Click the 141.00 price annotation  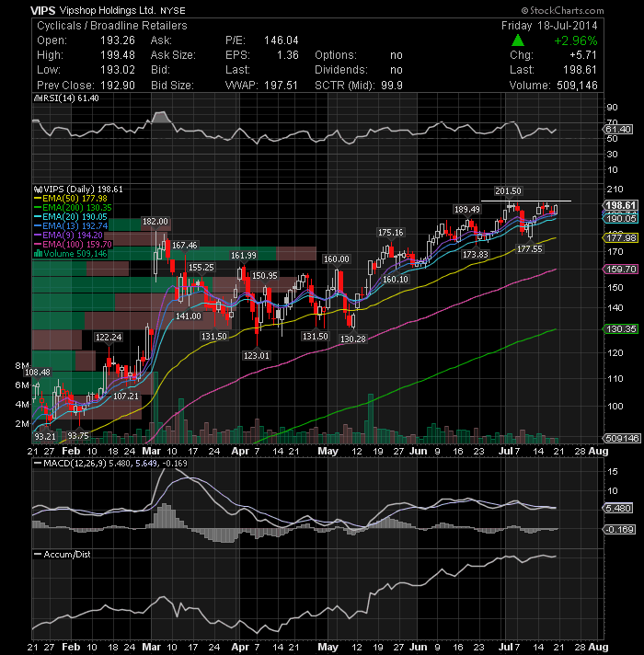point(188,316)
